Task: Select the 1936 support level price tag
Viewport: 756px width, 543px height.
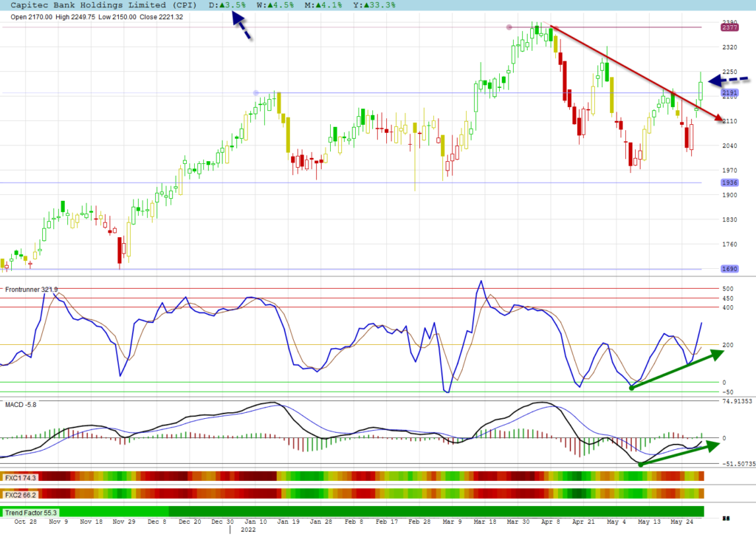Action: tap(729, 182)
